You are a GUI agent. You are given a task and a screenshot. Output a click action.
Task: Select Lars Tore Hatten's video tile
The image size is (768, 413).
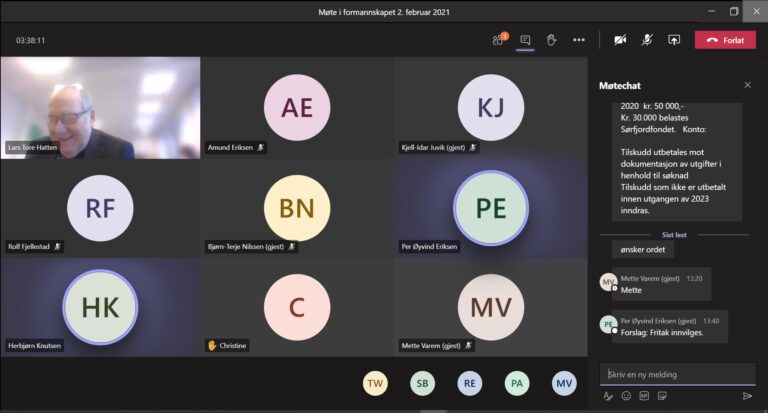point(100,107)
